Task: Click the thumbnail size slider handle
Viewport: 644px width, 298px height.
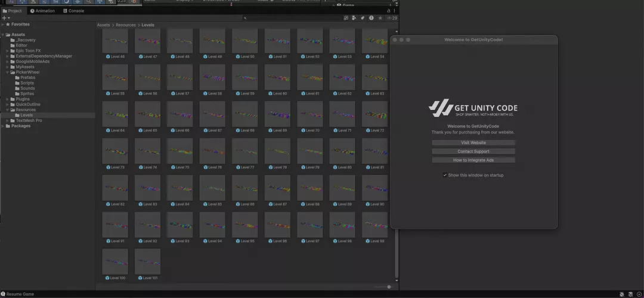Action: [x=389, y=287]
